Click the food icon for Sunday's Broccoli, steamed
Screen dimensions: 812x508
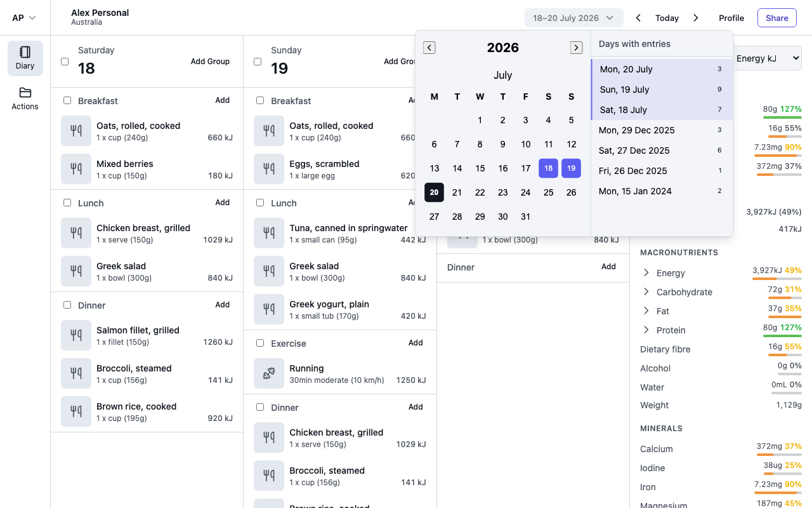pyautogui.click(x=269, y=476)
